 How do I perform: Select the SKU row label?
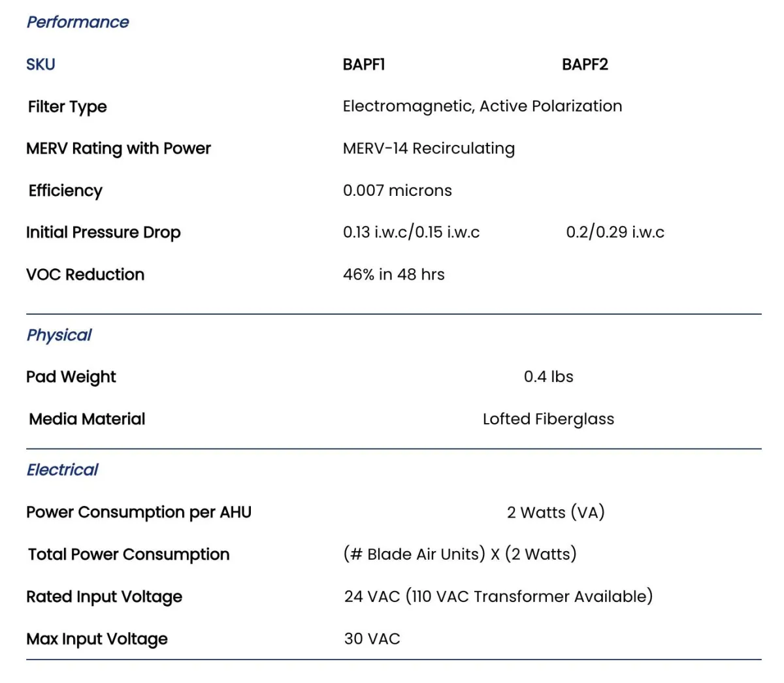(41, 65)
